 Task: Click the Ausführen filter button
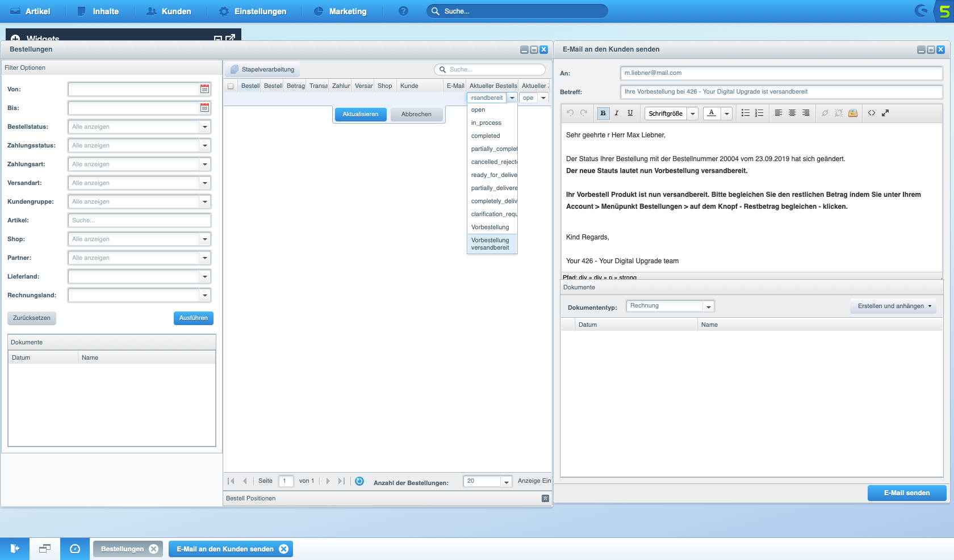pyautogui.click(x=193, y=318)
